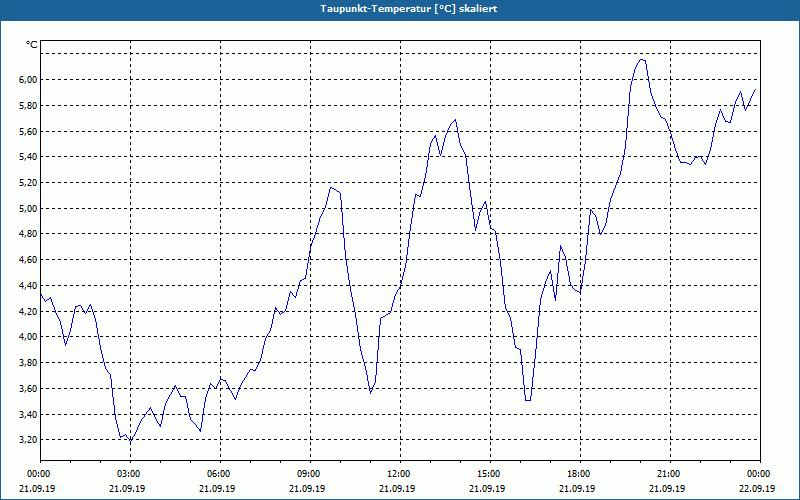Screen dimensions: 800x500
Task: Click the 5,60 y-axis label
Action: [x=29, y=131]
